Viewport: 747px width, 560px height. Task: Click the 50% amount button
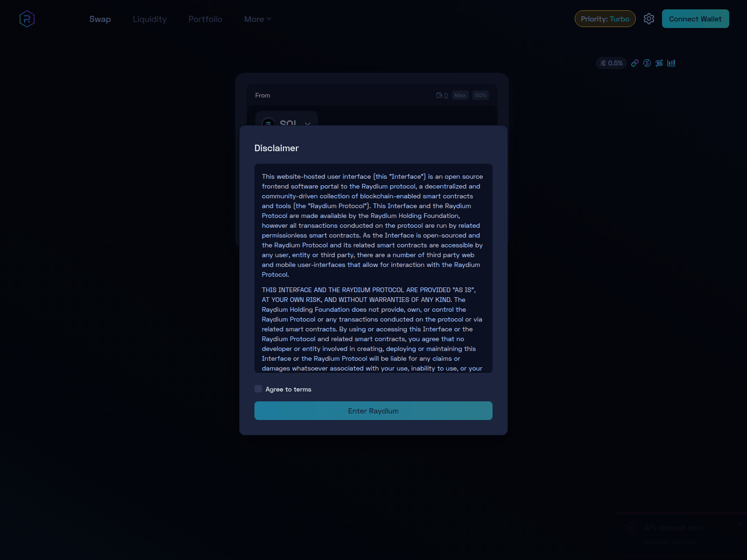click(480, 95)
